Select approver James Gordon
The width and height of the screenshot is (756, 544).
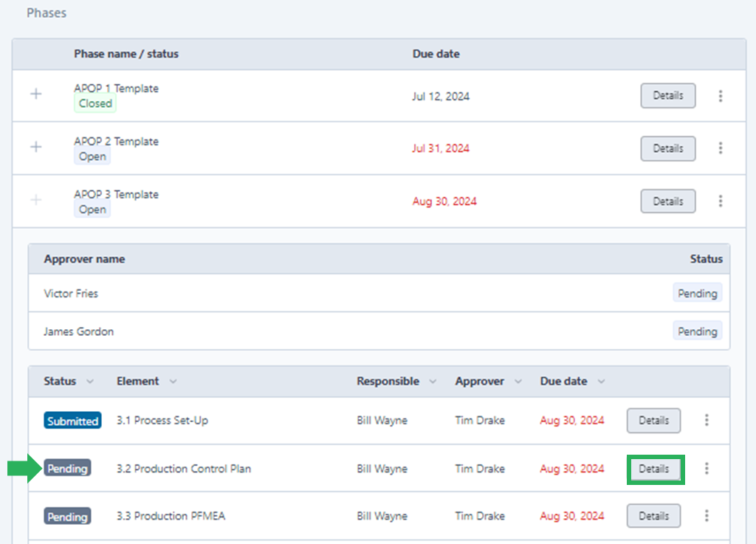[x=78, y=331]
